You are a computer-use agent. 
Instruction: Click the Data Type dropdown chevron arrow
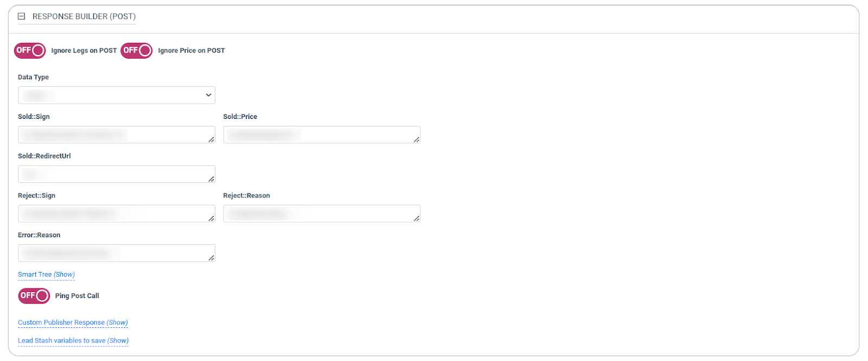click(x=208, y=96)
